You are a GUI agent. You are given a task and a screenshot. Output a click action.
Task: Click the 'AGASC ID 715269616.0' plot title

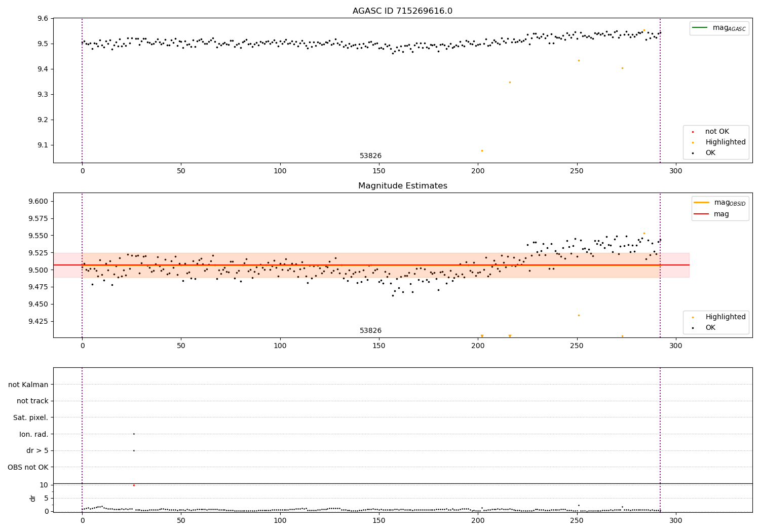pos(402,11)
